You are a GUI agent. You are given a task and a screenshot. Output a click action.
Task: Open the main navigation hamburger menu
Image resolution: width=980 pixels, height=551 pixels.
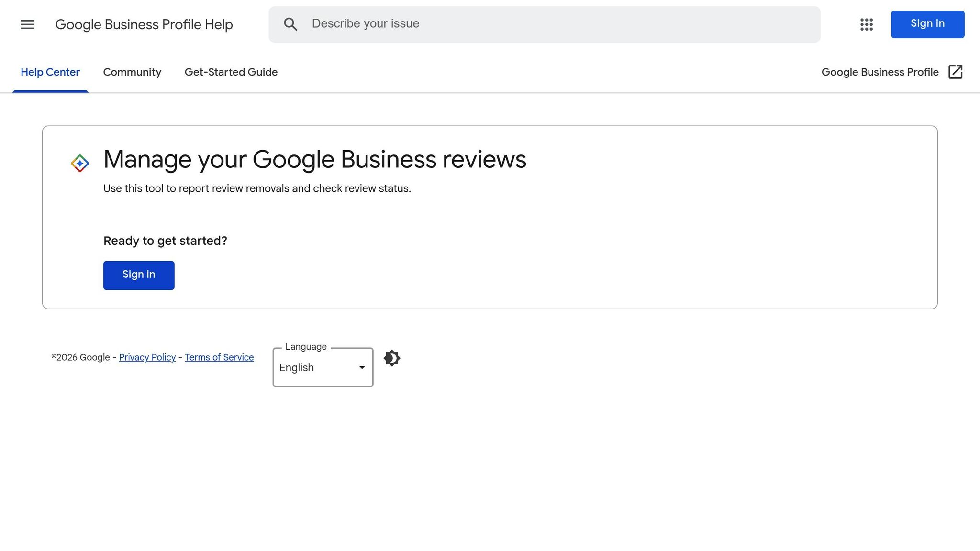coord(27,24)
